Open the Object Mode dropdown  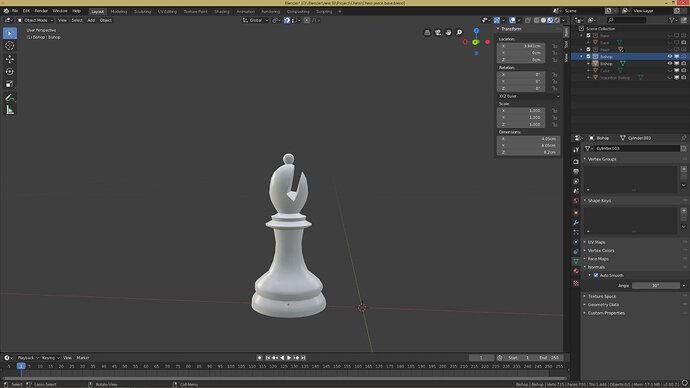35,20
